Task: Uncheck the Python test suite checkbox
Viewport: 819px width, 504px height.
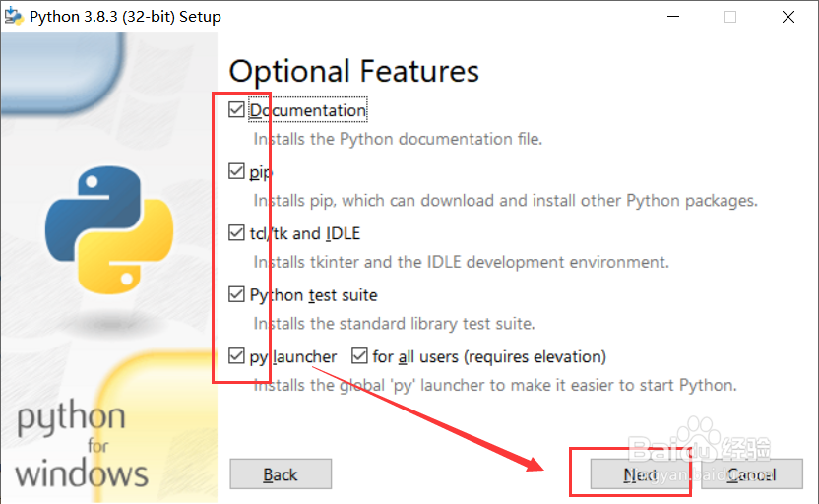Action: [x=236, y=294]
